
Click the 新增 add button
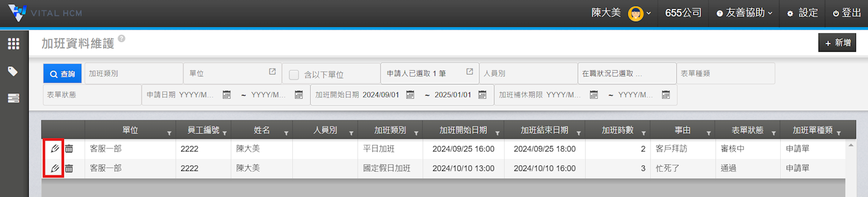point(837,43)
